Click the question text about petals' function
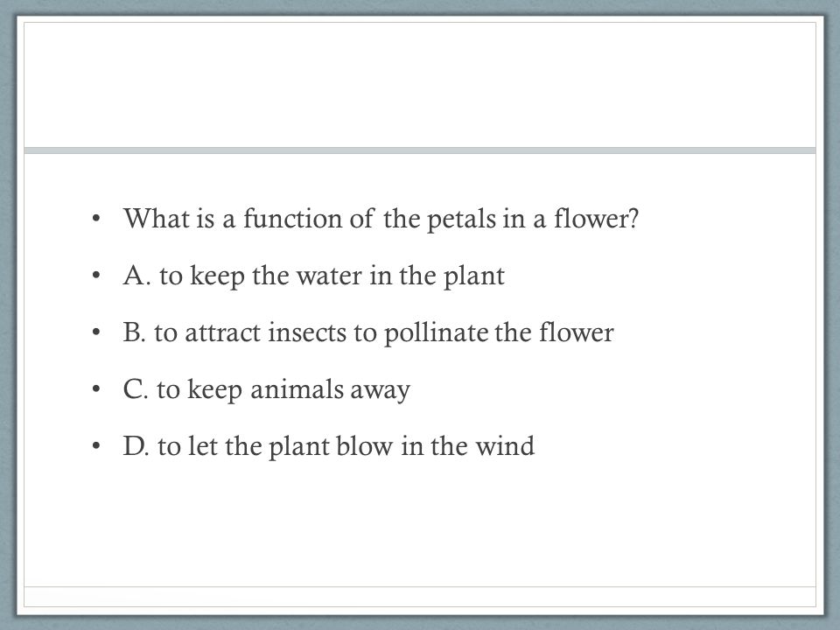 381,219
